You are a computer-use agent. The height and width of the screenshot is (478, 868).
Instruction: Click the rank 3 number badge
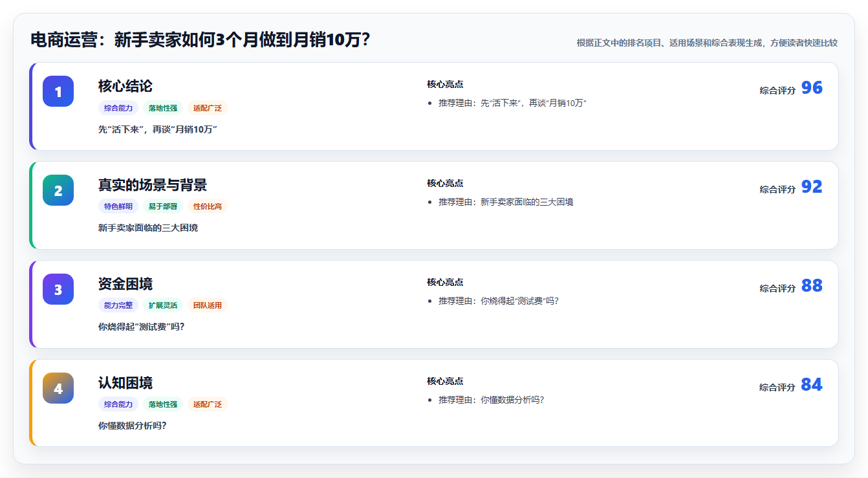click(58, 289)
